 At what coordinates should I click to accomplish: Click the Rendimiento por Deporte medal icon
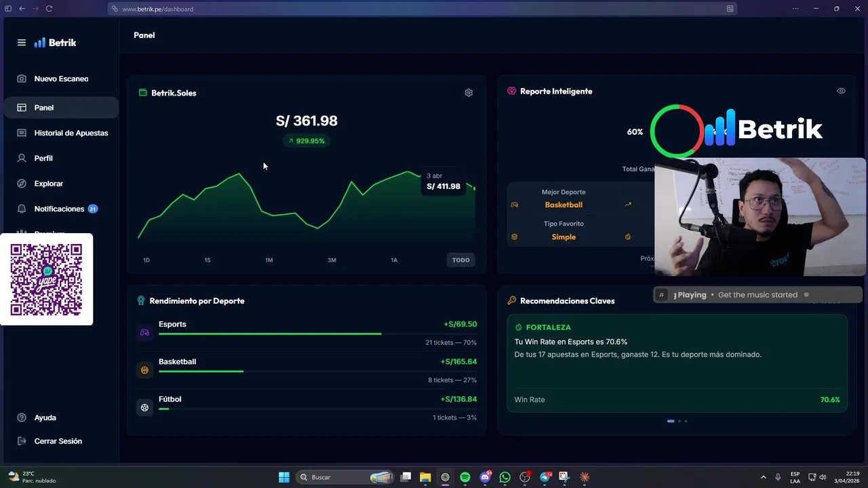(x=141, y=301)
